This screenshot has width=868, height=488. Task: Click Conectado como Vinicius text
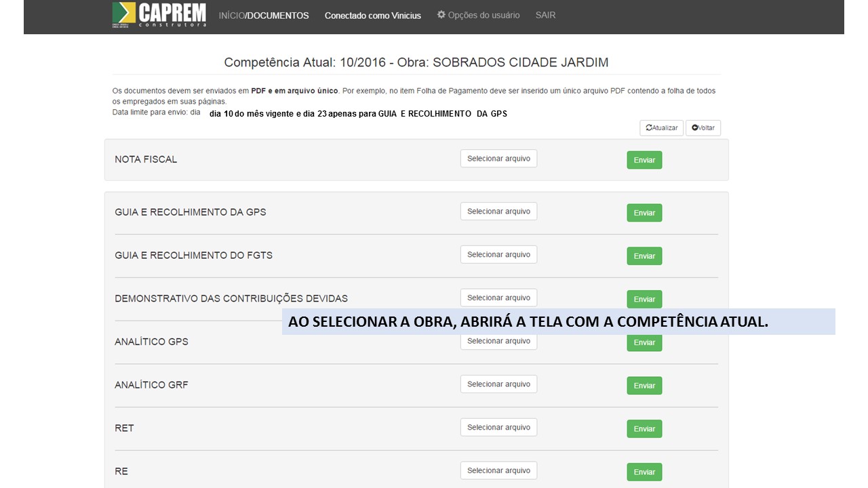click(372, 16)
